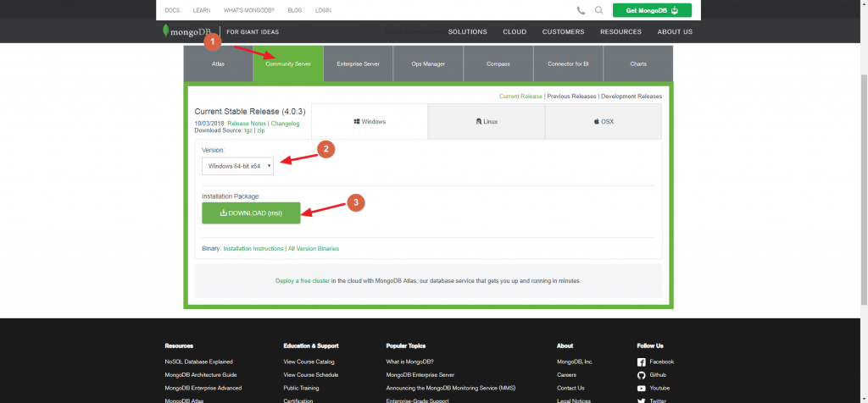This screenshot has height=403, width=868.
Task: Download the zip source link
Action: pos(261,130)
